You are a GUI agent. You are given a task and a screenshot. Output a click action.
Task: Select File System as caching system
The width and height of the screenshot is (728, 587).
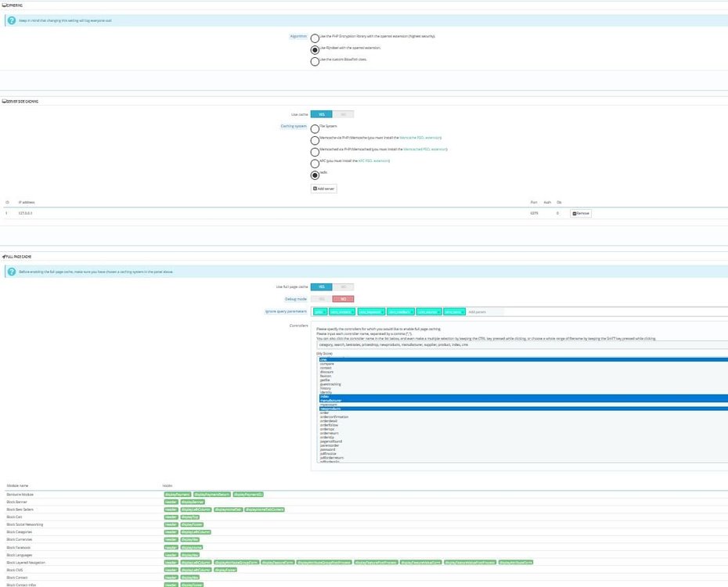pyautogui.click(x=315, y=128)
